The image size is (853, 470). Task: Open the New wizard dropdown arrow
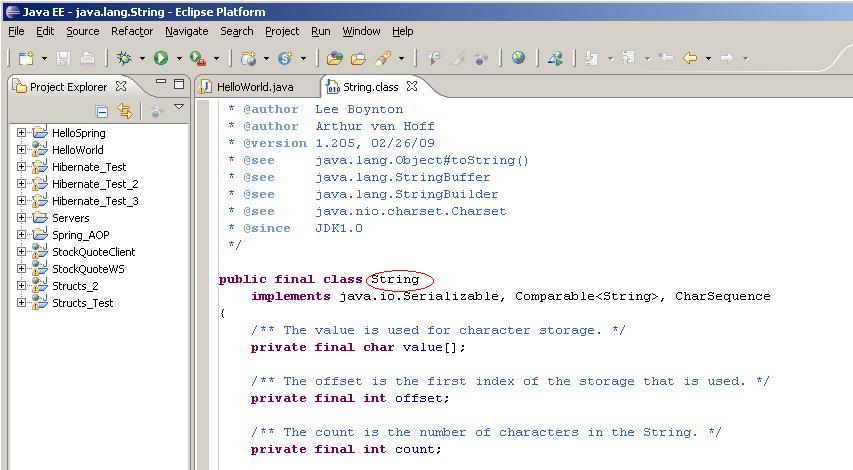44,58
